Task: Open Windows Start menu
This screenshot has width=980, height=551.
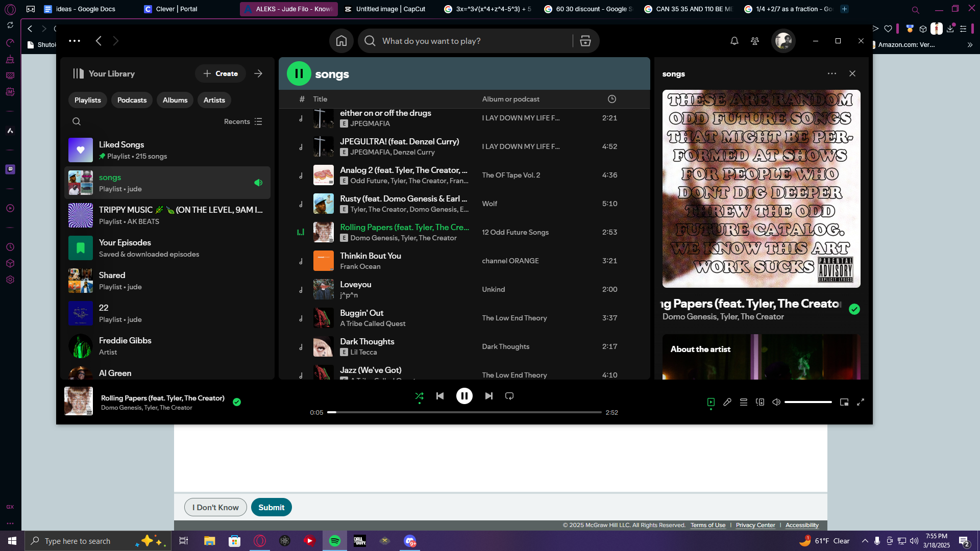Action: tap(12, 541)
